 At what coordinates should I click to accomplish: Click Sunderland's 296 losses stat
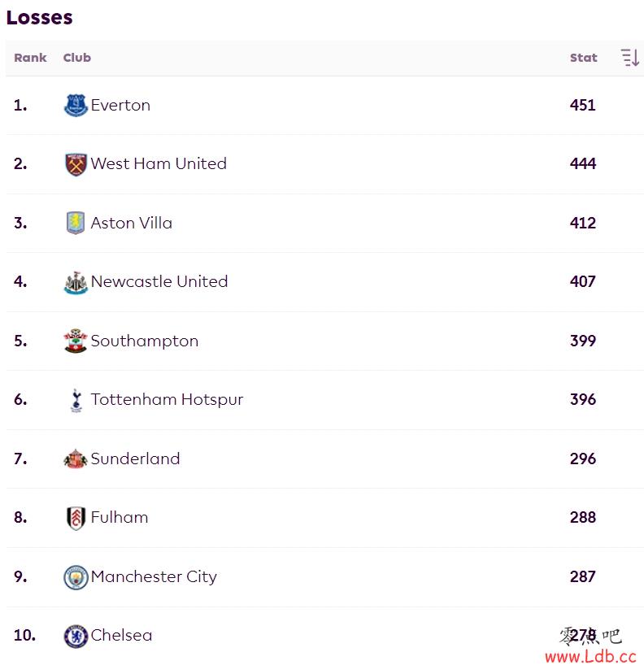583,459
